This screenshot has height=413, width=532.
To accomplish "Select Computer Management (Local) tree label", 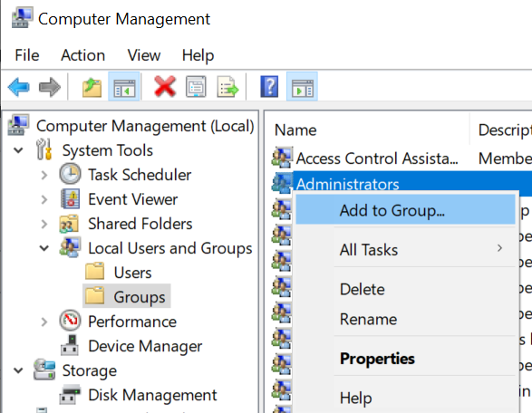I will coord(145,126).
